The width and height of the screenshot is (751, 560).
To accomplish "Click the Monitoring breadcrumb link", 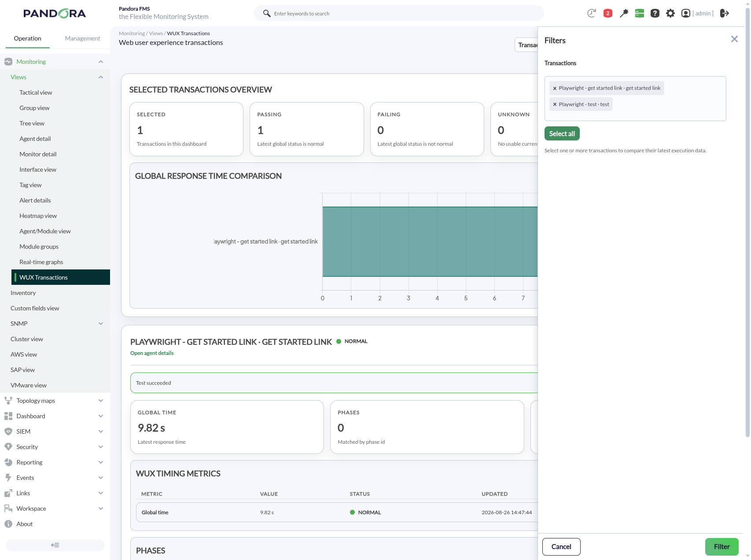I will point(132,33).
